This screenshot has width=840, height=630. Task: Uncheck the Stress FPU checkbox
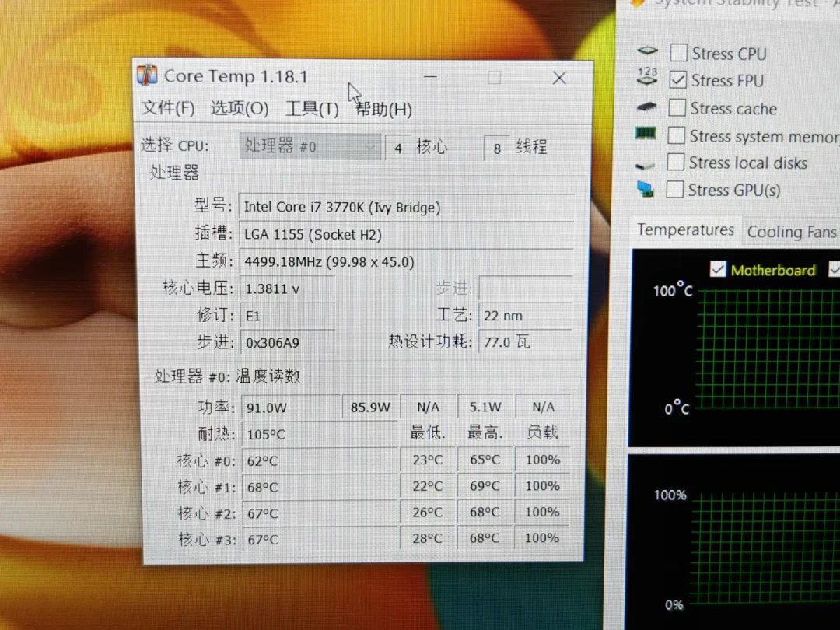tap(677, 80)
